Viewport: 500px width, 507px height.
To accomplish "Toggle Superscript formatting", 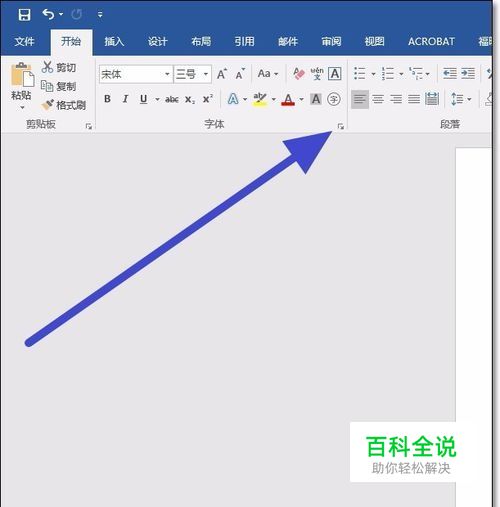I will pos(208,99).
